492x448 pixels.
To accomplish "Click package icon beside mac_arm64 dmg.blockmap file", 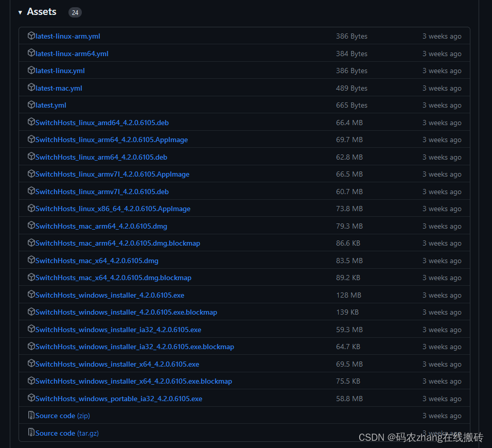I will (31, 243).
